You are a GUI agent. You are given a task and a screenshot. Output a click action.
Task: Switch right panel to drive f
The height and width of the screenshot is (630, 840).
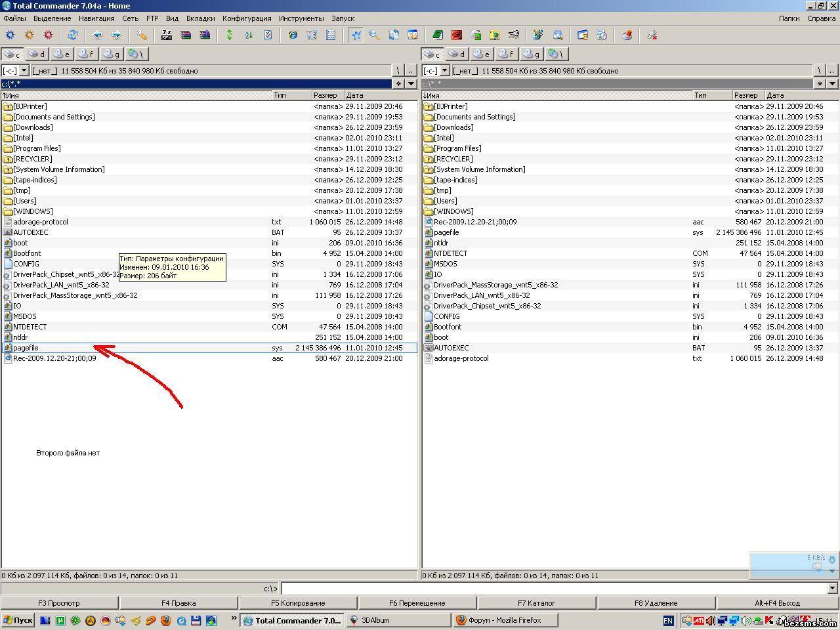(x=507, y=54)
